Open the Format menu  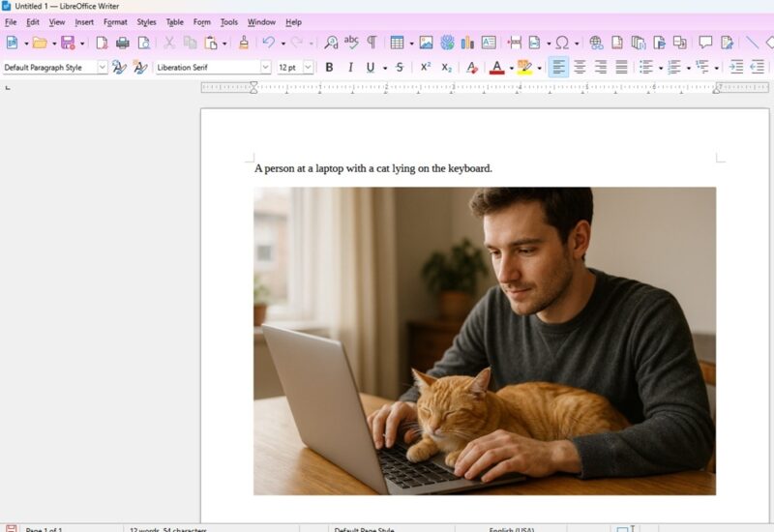click(115, 22)
